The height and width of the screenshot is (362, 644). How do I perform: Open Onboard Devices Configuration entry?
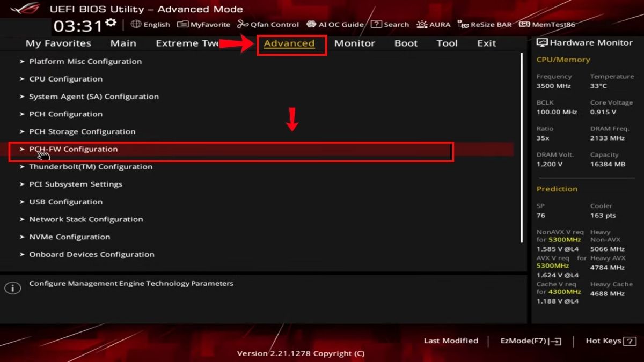click(92, 255)
